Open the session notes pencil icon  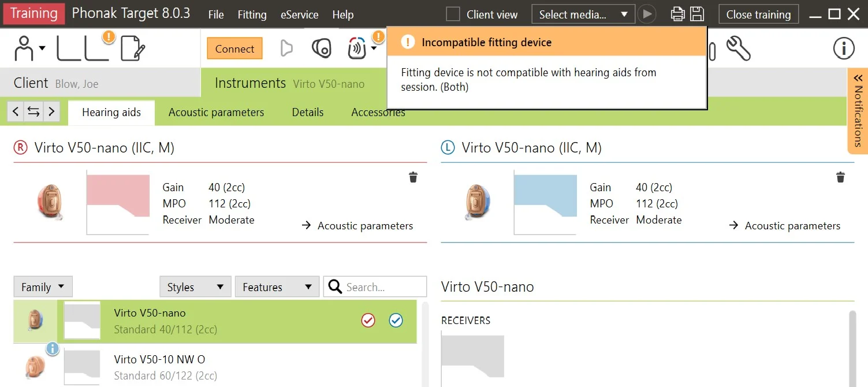[132, 49]
